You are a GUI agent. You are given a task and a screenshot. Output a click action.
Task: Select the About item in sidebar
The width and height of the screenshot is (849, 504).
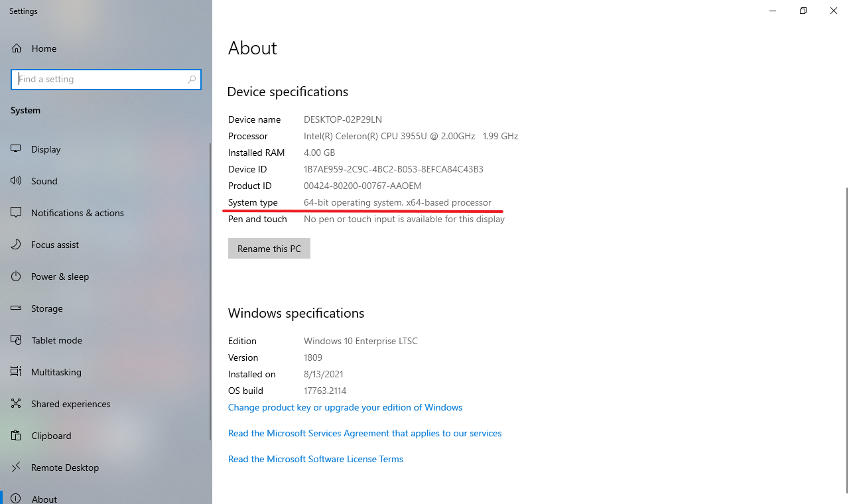(44, 498)
